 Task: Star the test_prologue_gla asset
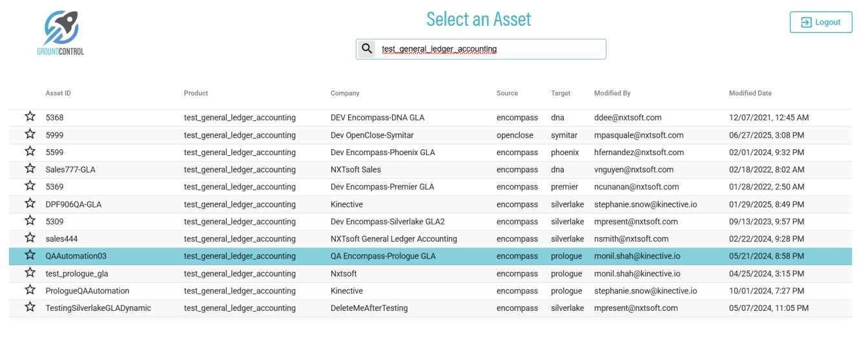pyautogui.click(x=30, y=273)
